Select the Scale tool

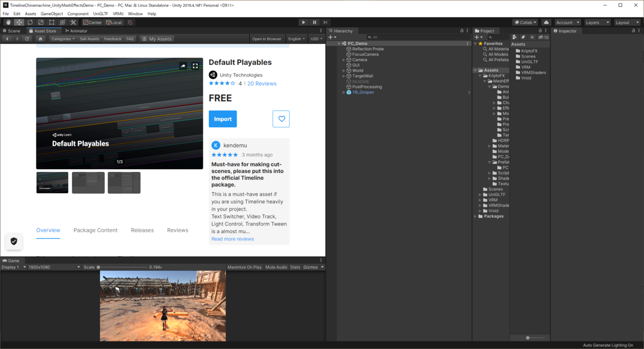coord(40,23)
